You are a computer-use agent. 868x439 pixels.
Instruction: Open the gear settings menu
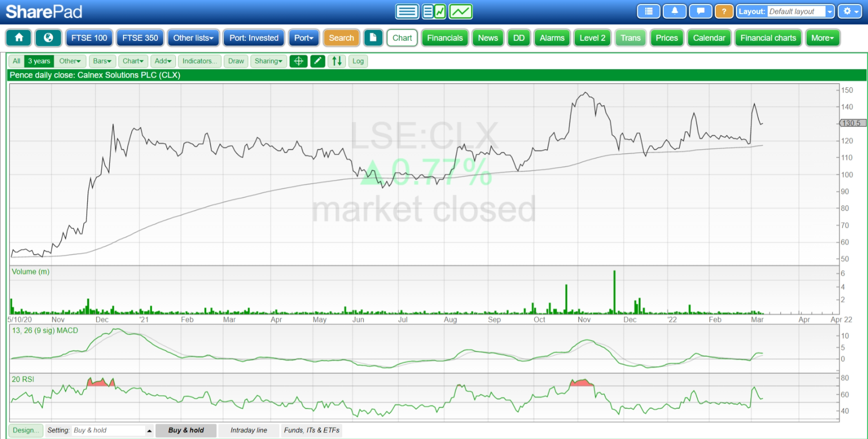click(850, 11)
